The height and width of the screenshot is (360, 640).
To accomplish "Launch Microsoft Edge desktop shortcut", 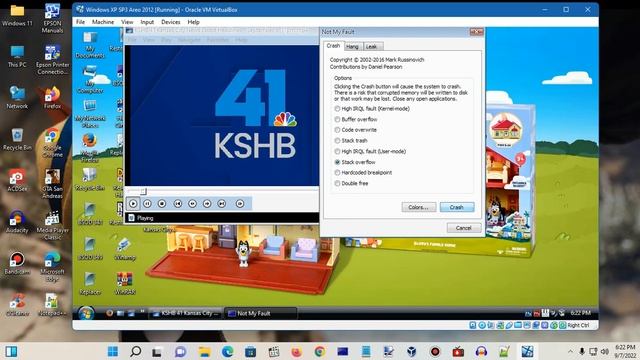I will [52, 267].
